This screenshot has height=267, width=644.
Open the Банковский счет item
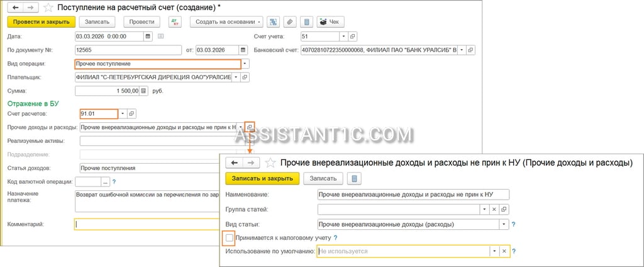(470, 50)
